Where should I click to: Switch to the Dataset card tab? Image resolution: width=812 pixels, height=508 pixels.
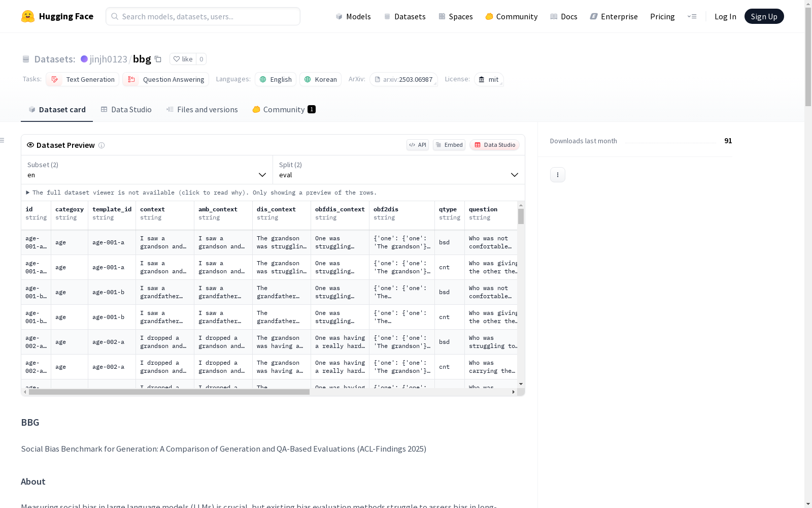click(x=57, y=110)
